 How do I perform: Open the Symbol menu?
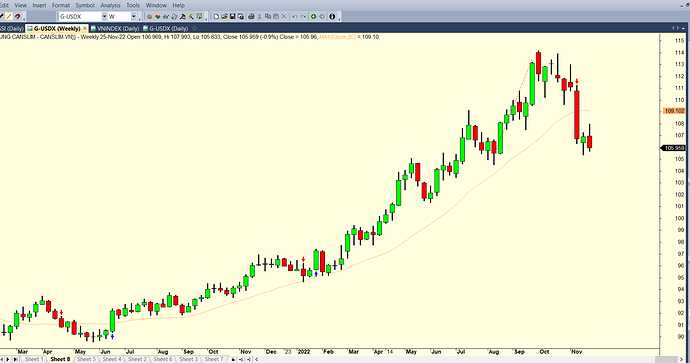click(85, 5)
